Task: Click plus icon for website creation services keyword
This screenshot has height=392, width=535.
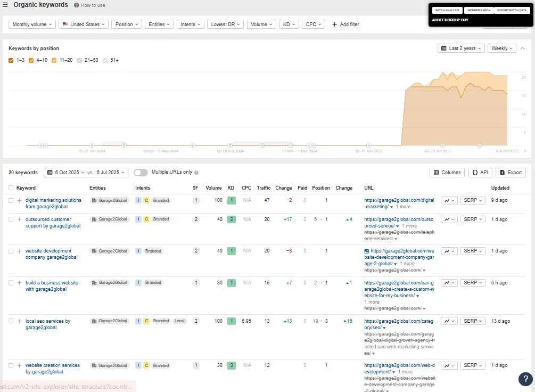Action: (20, 365)
